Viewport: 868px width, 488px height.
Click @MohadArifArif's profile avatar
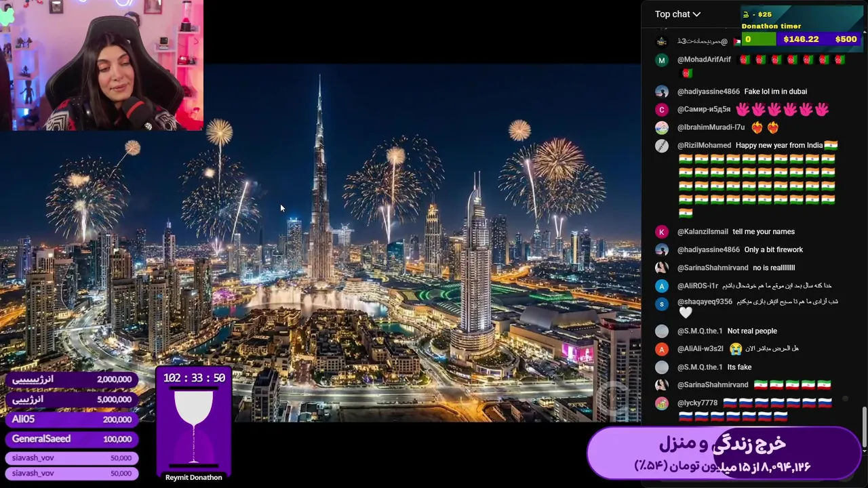tap(662, 60)
